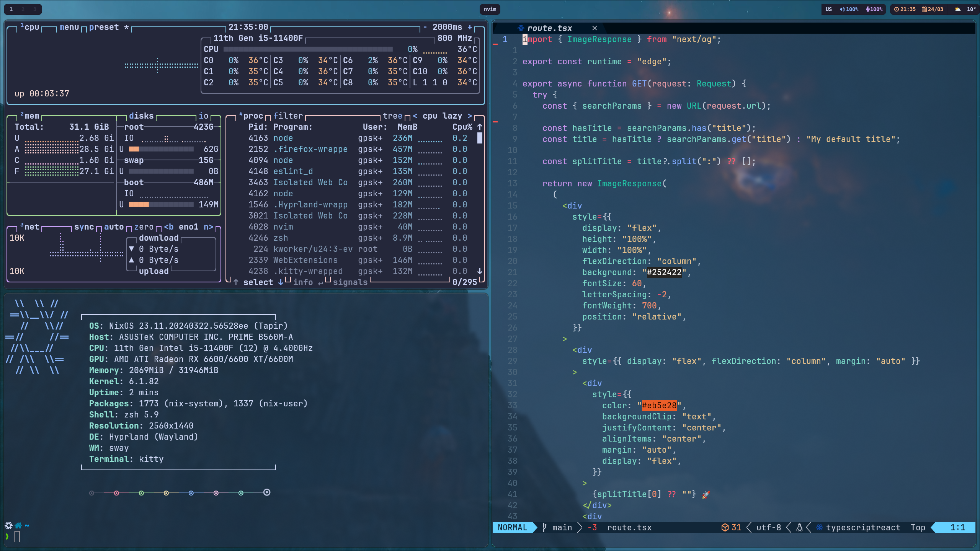Select the firefox-wrapper process row
The image size is (980, 551).
[x=310, y=149]
